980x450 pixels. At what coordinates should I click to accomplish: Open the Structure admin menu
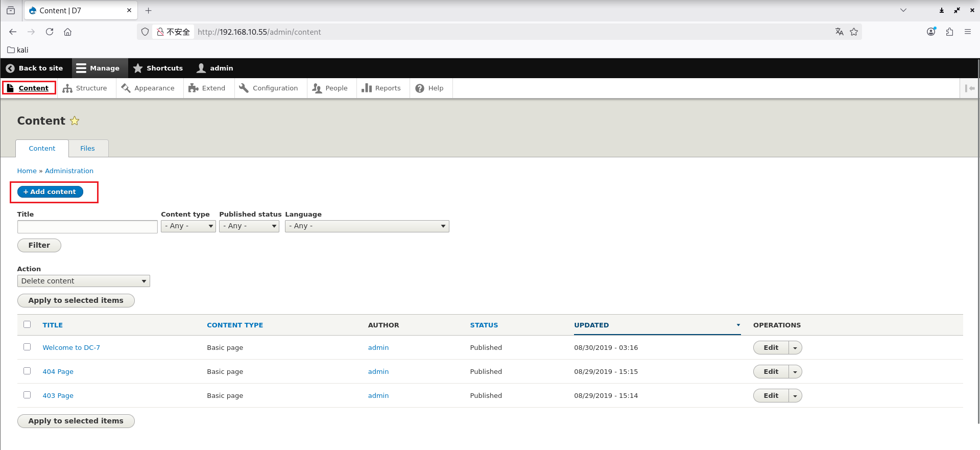coord(85,88)
